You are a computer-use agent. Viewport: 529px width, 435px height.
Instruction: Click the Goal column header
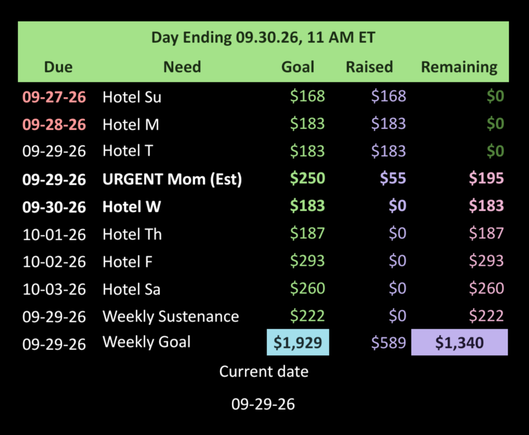click(298, 67)
